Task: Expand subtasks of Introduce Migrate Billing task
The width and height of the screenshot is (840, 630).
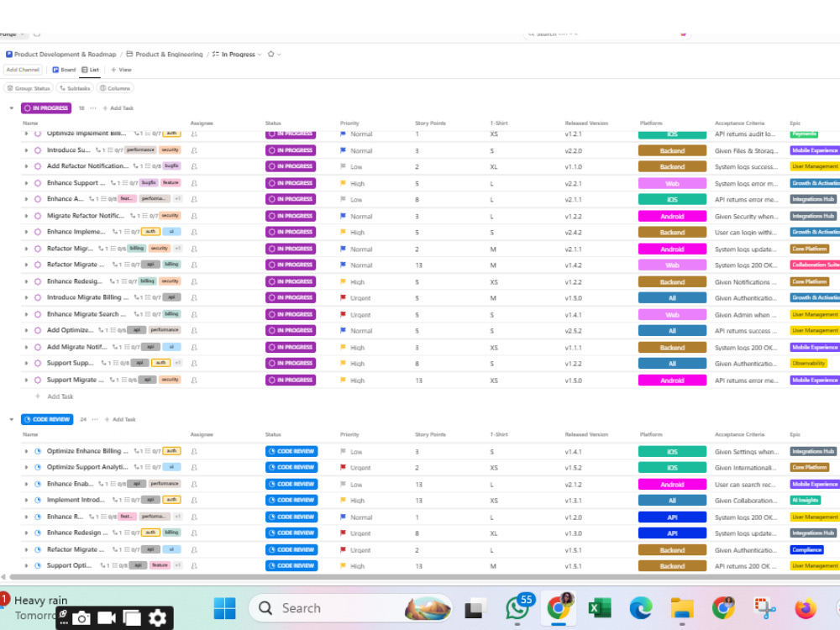Action: coord(26,298)
